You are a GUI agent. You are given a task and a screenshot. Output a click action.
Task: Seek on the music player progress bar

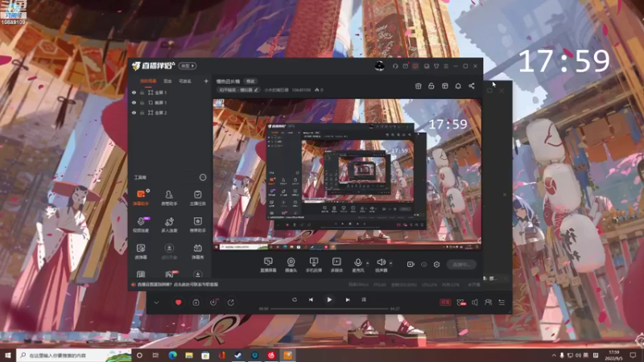(x=329, y=309)
